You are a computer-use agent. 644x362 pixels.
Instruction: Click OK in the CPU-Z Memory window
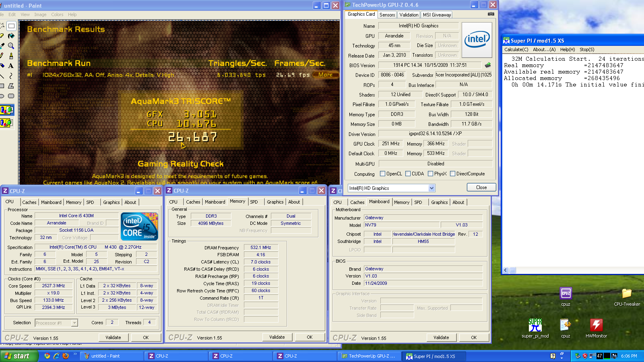coord(310,337)
